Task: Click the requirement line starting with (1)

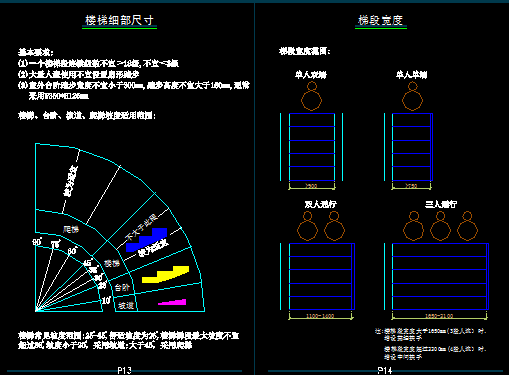Action: tap(98, 63)
